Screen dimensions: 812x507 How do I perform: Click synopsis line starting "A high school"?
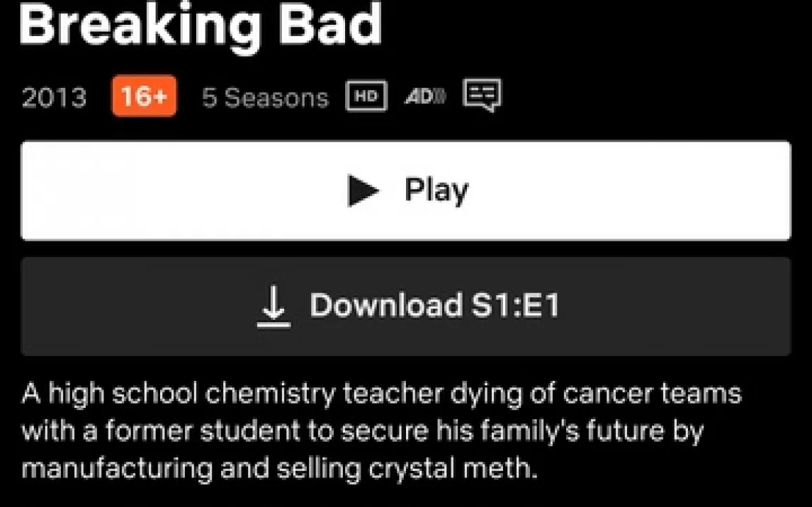point(381,394)
